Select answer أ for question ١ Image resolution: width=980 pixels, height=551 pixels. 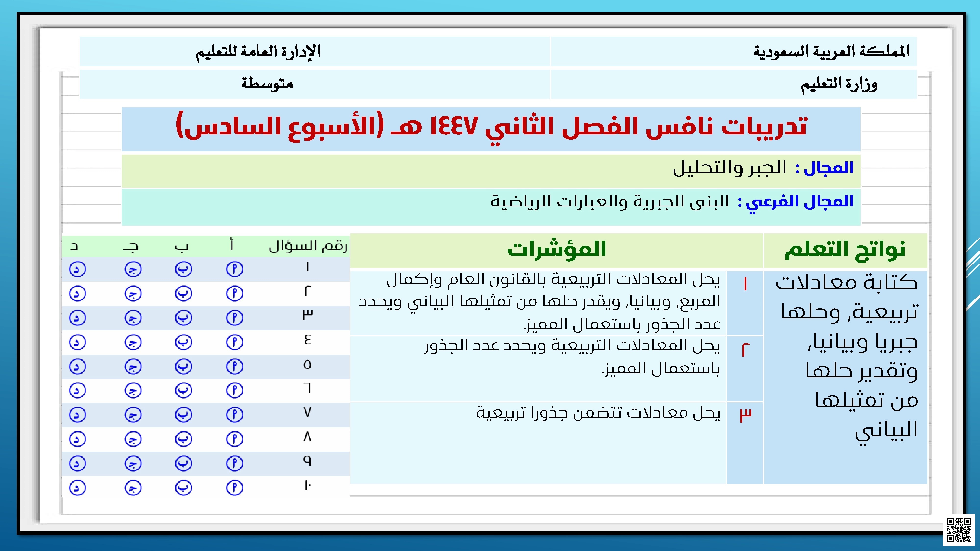click(235, 270)
